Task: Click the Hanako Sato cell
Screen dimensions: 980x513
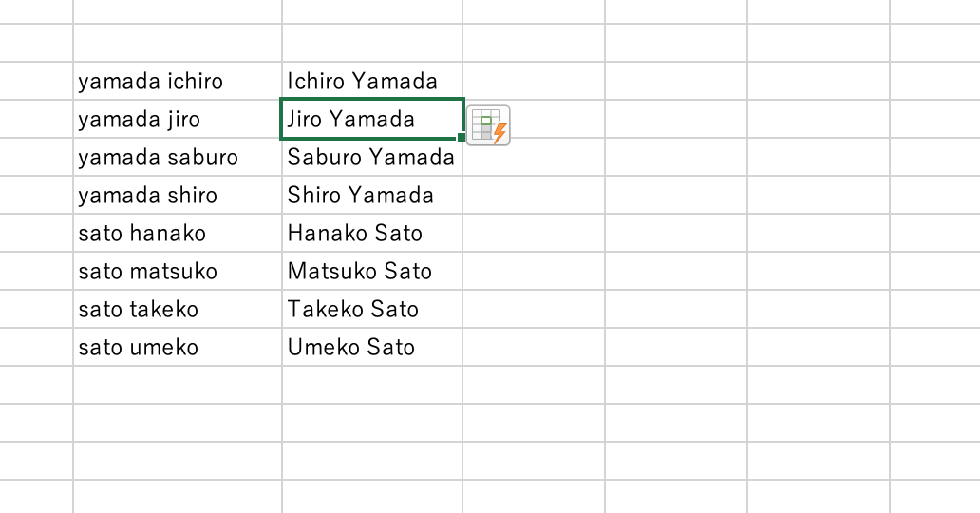Action: 371,234
